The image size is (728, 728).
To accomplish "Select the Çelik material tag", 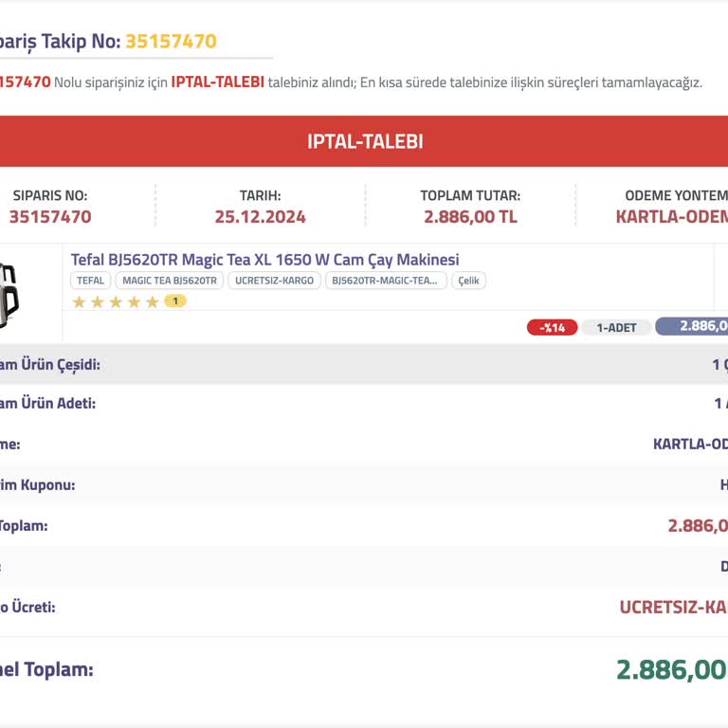I will pos(468,281).
